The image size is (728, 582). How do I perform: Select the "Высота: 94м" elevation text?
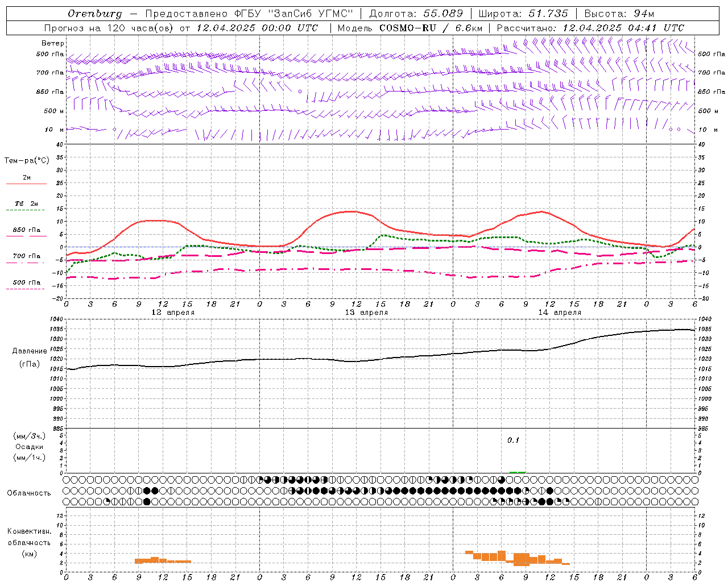tap(619, 14)
